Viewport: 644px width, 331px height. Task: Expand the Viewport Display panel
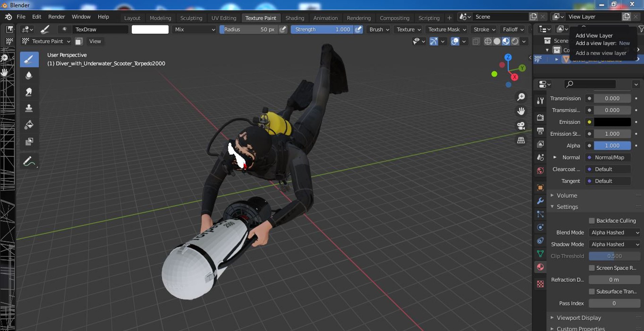click(x=579, y=318)
